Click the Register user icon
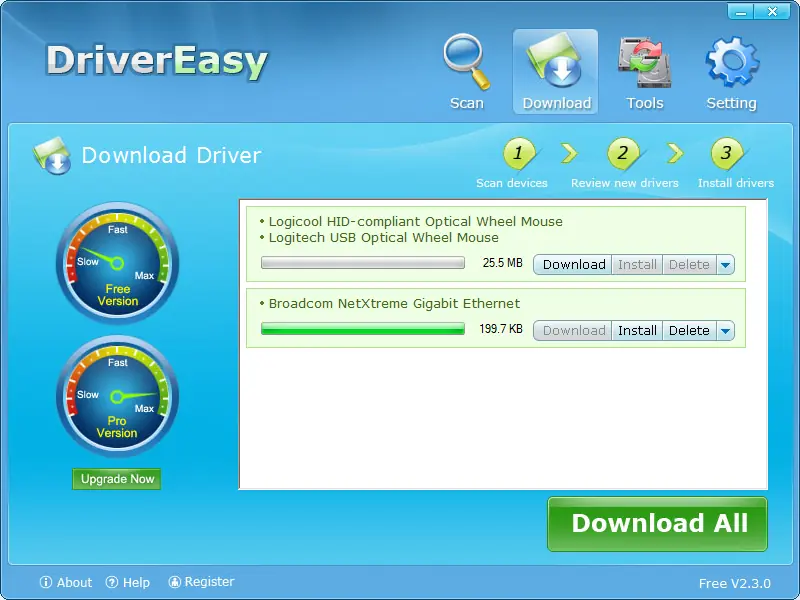 [x=174, y=582]
